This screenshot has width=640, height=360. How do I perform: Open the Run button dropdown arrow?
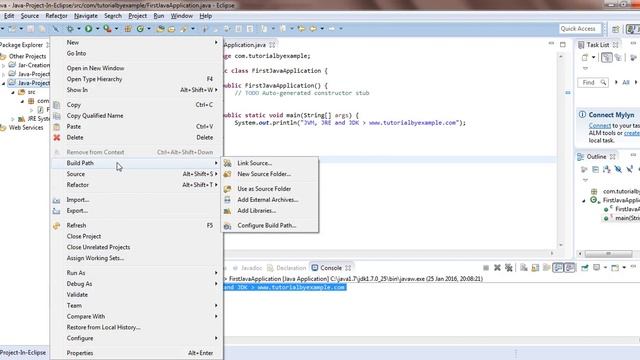tap(97, 29)
